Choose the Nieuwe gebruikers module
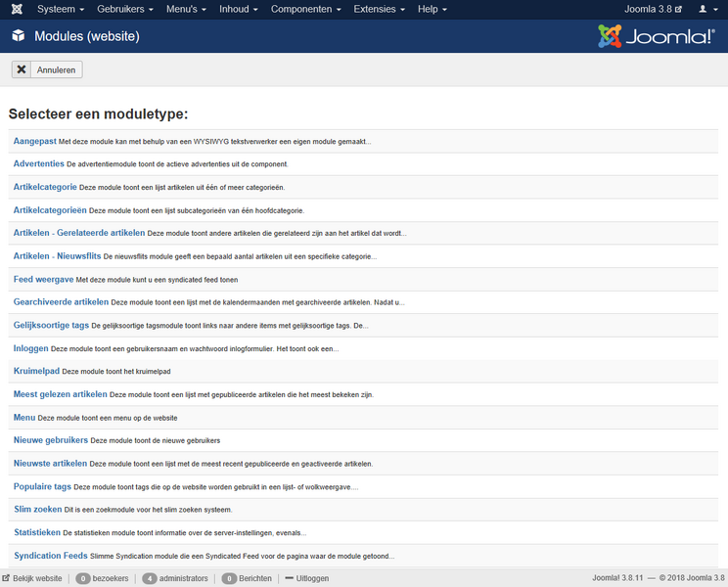This screenshot has width=728, height=587. (51, 440)
